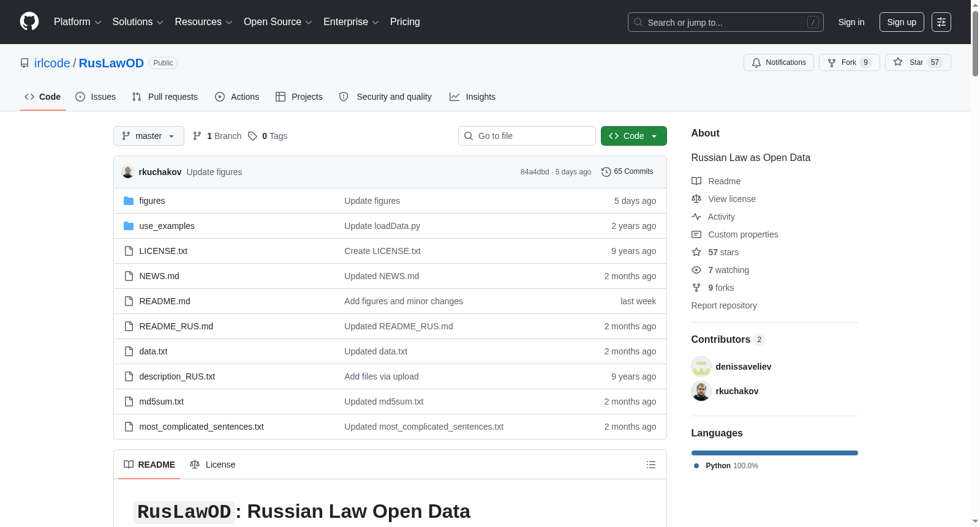Click the figures folder icon
980x527 pixels.
(129, 201)
